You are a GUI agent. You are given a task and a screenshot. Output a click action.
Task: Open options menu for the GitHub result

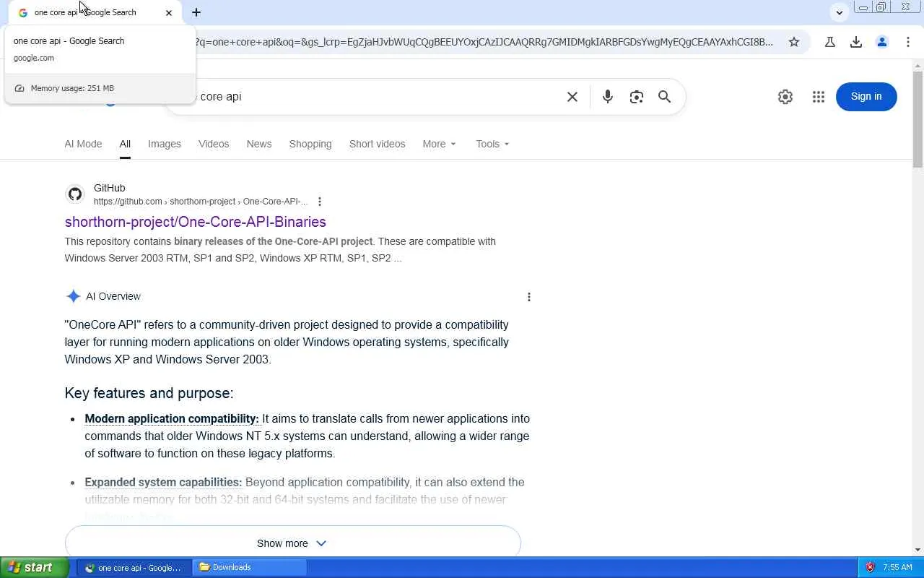point(320,202)
